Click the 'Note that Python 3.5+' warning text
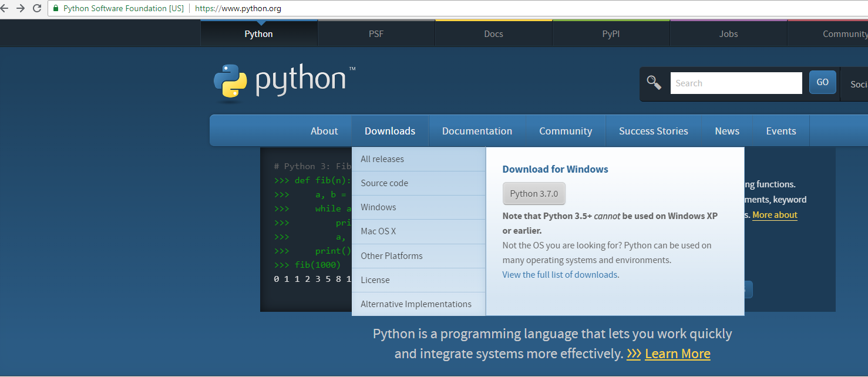This screenshot has height=377, width=868. pyautogui.click(x=610, y=223)
